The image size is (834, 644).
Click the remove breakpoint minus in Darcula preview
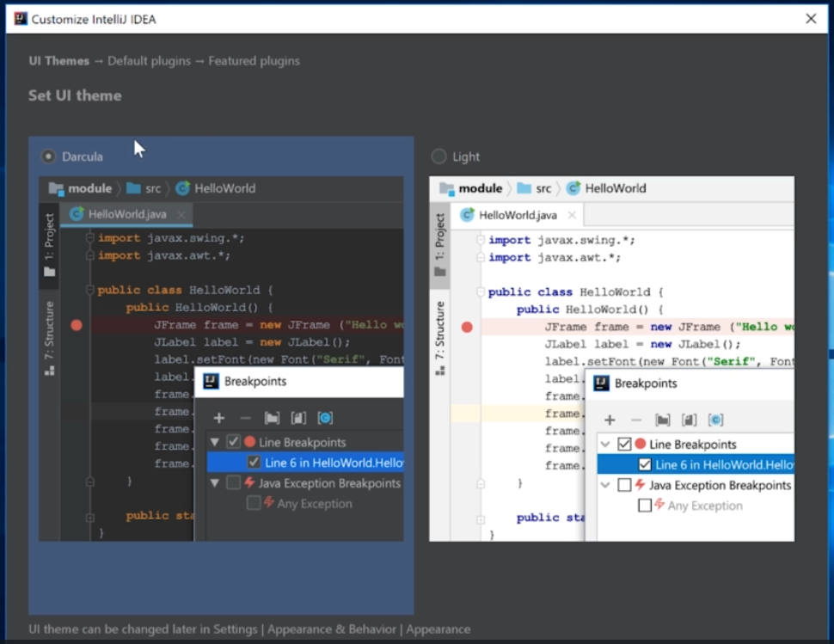(245, 418)
